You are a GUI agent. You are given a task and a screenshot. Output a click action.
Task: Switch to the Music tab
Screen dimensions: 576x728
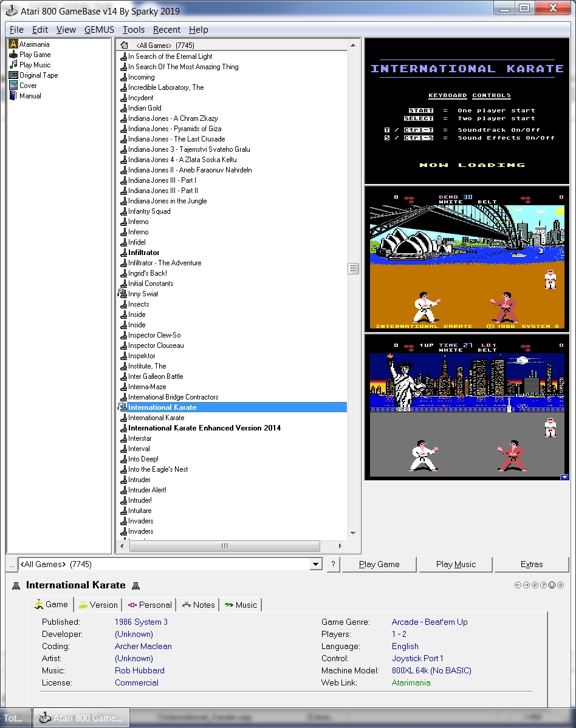241,605
